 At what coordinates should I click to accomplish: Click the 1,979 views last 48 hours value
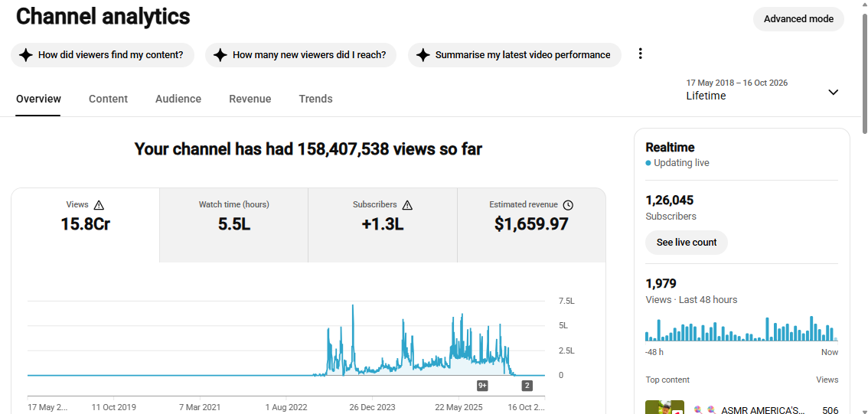pyautogui.click(x=661, y=283)
